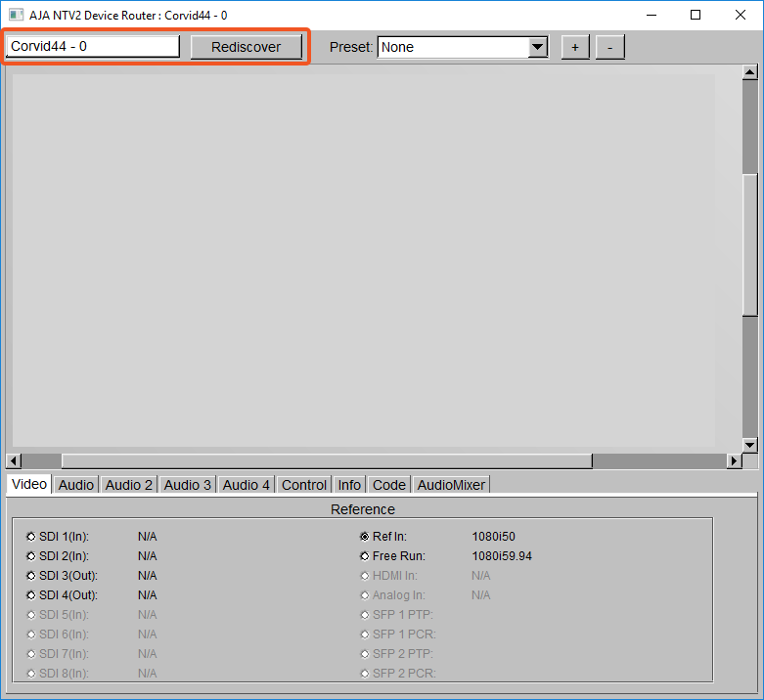Select the Ref In reference radio button
The height and width of the screenshot is (700, 764).
click(x=365, y=537)
